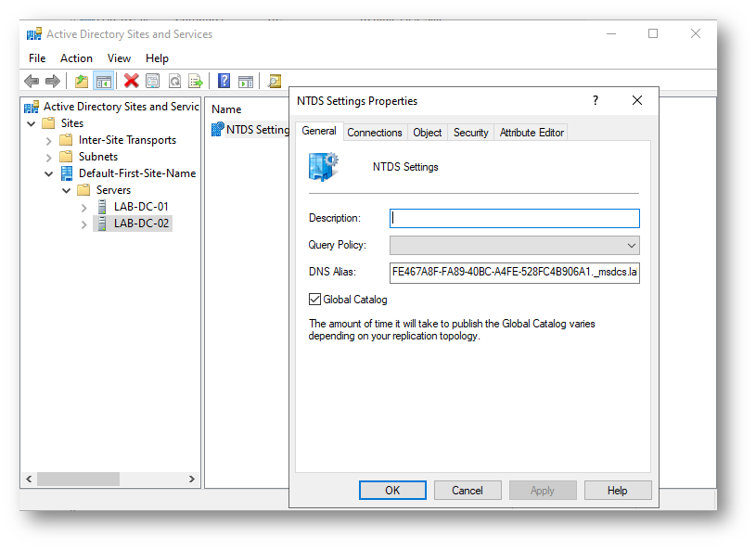Screen dimensions: 756x550
Task: Select the NTDS Settings list row text
Action: [258, 130]
